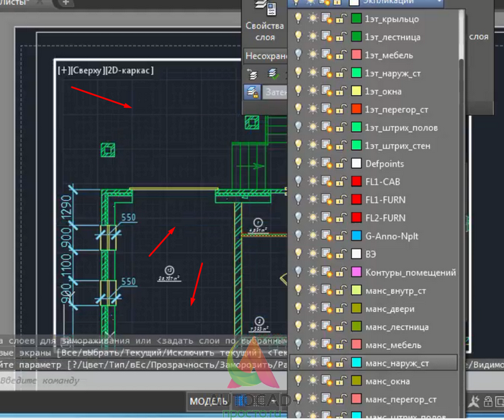Freeze the 1эт_штрих_полов layer via sun icon
Image resolution: width=504 pixels, height=420 pixels.
tap(312, 127)
